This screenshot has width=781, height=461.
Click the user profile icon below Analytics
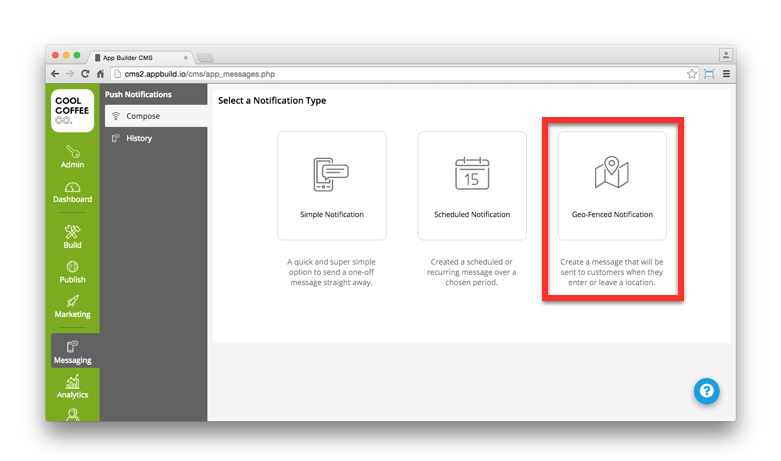click(73, 415)
